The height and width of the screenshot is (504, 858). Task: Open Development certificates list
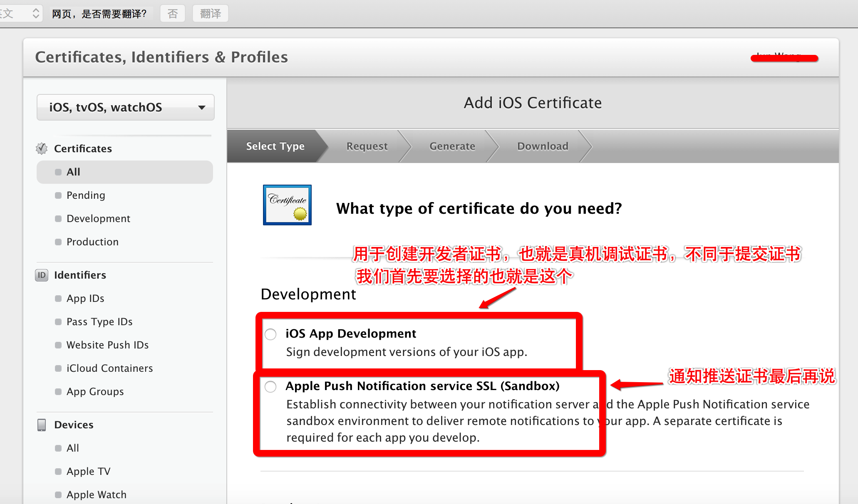98,219
